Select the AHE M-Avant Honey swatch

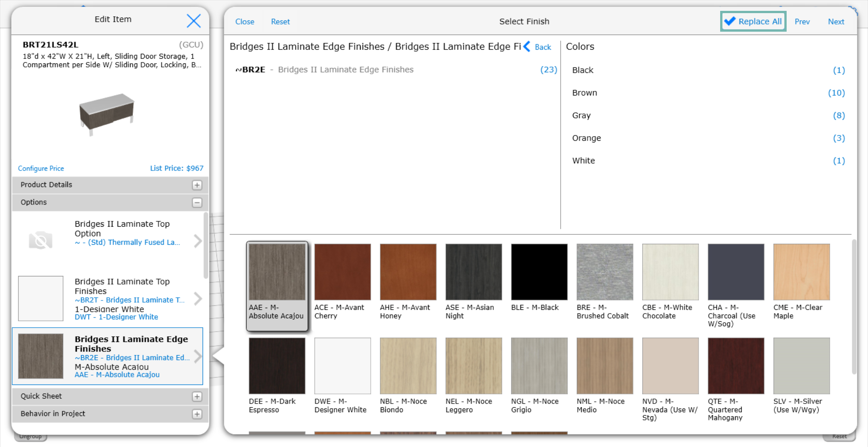(x=408, y=272)
